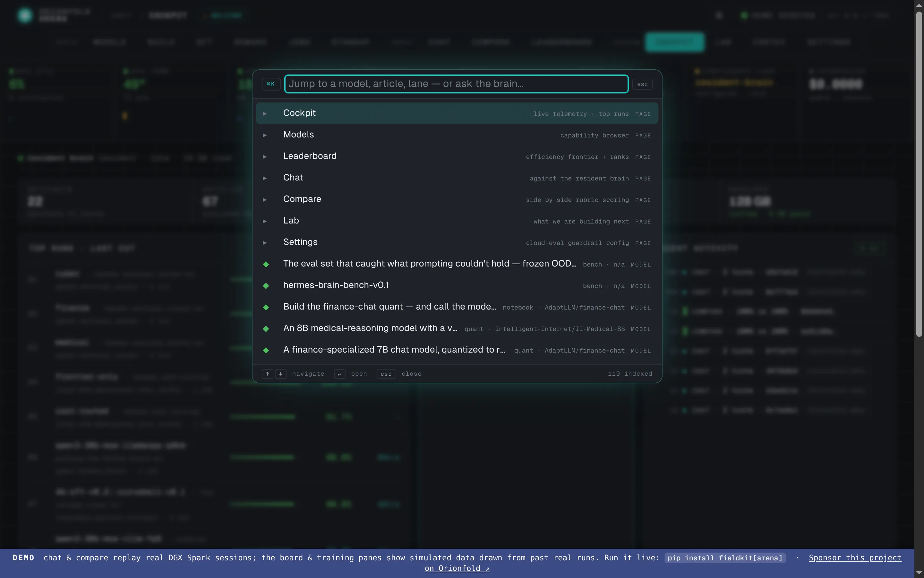The height and width of the screenshot is (578, 924).
Task: Click green diamond beside Build the finance-chat quant
Action: pos(266,307)
